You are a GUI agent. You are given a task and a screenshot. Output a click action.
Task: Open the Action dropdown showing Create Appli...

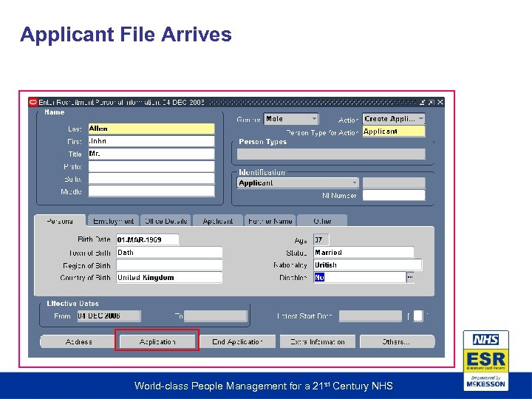[394, 119]
